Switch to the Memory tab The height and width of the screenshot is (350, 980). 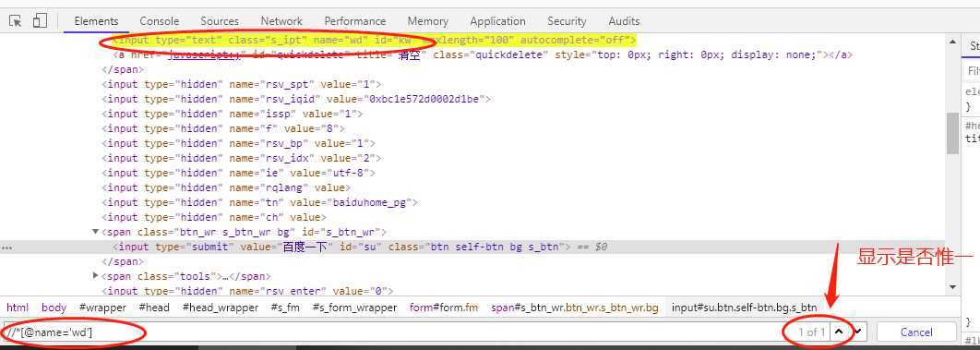[x=427, y=20]
